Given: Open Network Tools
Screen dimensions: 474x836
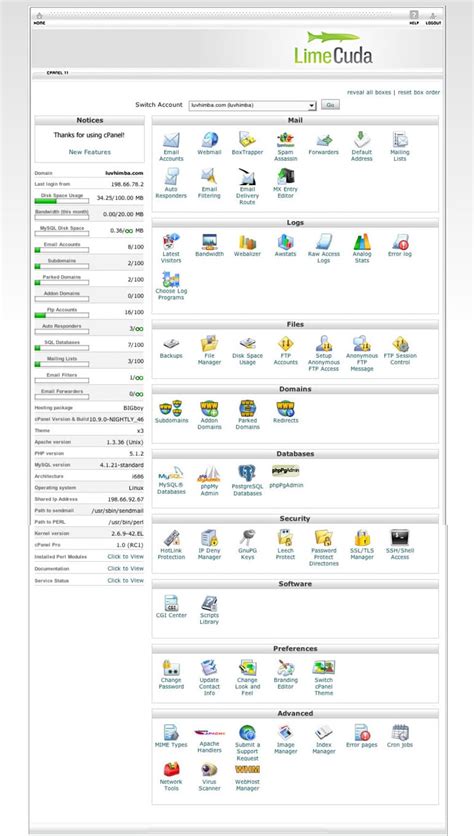Looking at the screenshot, I should [x=171, y=776].
